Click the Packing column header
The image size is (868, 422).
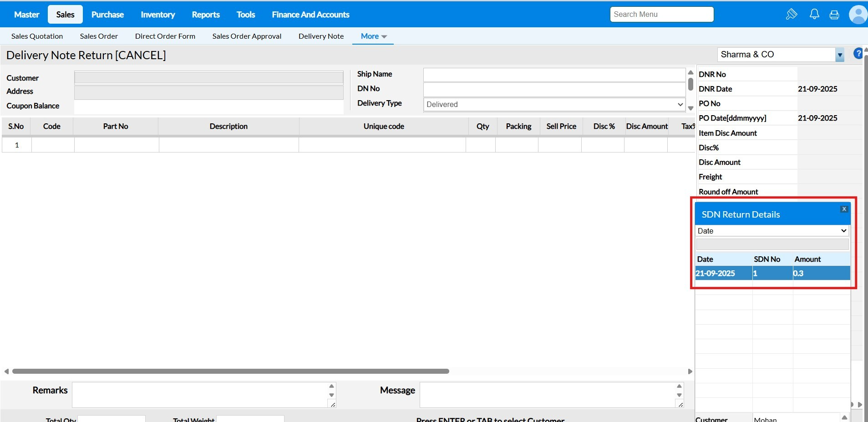pos(518,127)
